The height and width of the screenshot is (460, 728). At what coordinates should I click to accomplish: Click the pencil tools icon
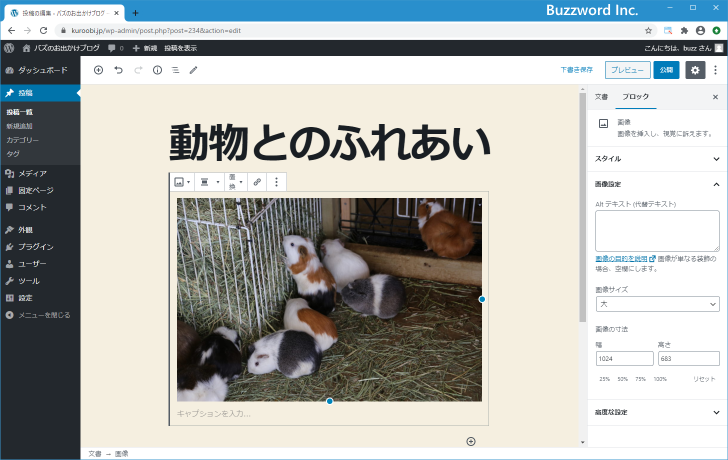pyautogui.click(x=194, y=70)
